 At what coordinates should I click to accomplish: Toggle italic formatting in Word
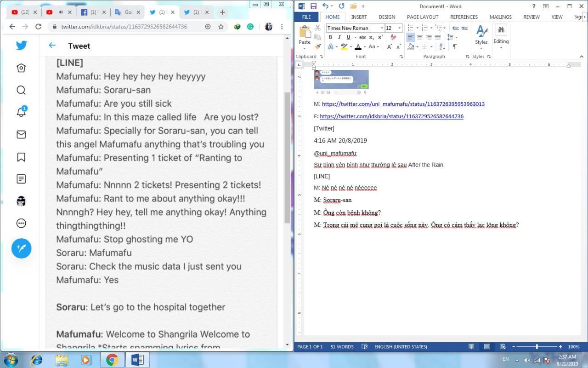click(339, 37)
